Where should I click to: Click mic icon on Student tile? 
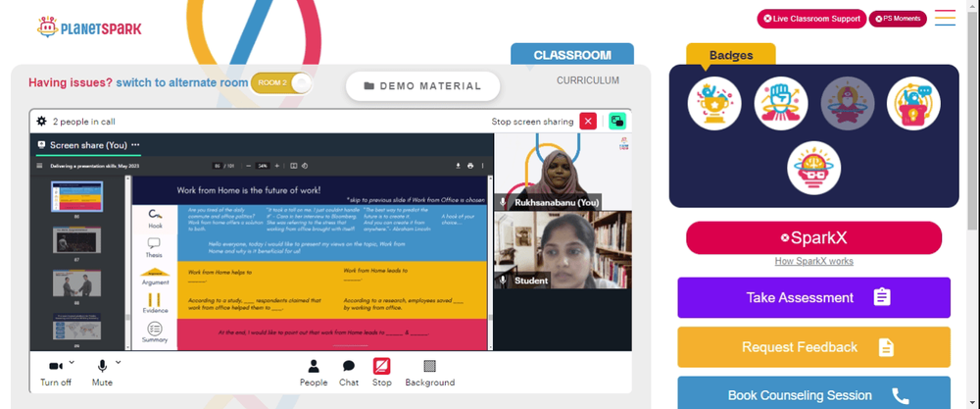coord(503,281)
